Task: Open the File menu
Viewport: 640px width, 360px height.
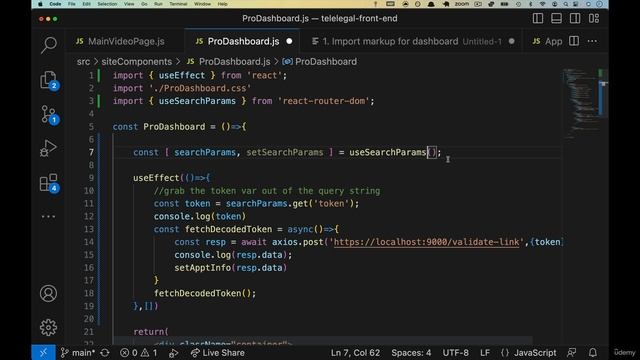Action: coord(72,4)
